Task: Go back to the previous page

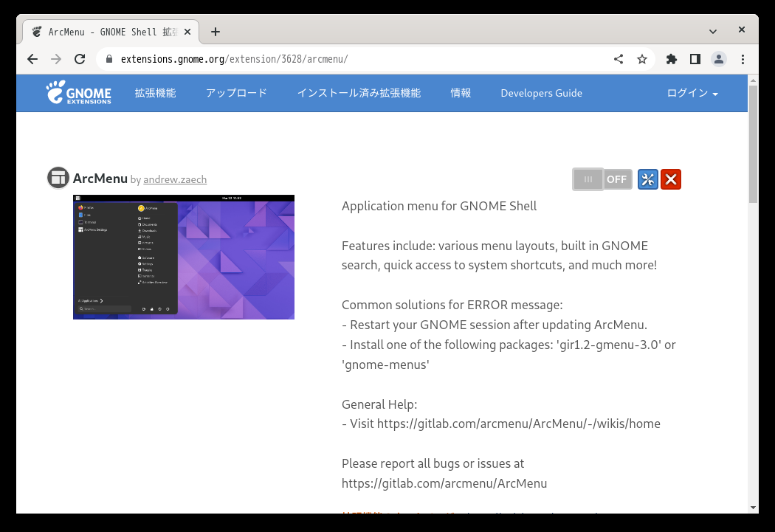Action: [x=32, y=59]
